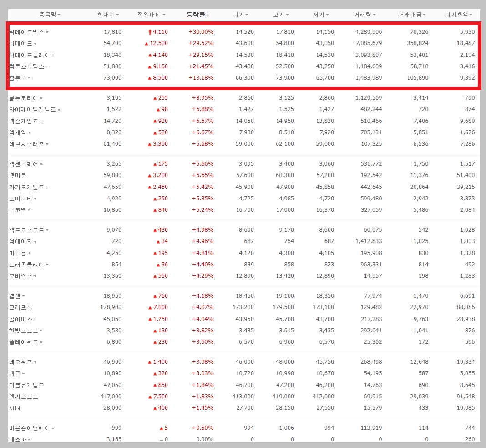486x448 pixels.
Task: Sort by 거래량 column header
Action: point(365,15)
